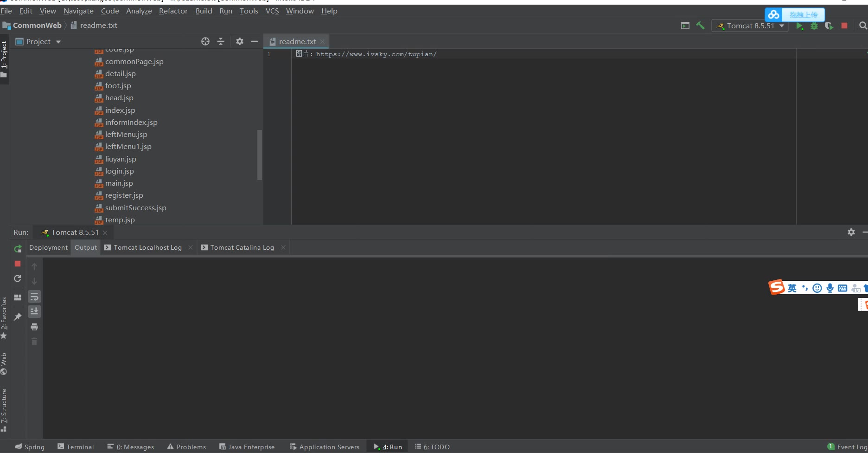Click the Project tree vertical scrollbar

260,155
